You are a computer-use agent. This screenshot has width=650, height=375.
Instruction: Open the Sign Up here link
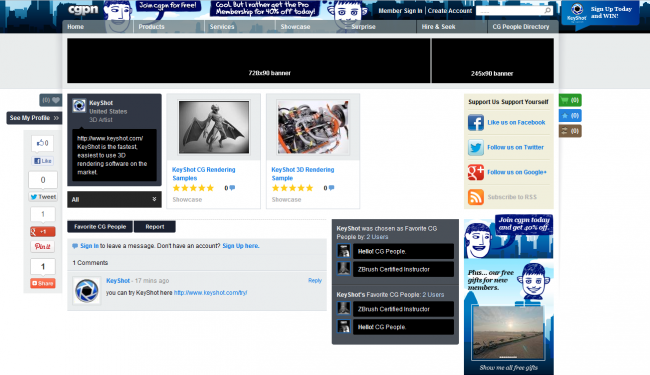click(240, 246)
